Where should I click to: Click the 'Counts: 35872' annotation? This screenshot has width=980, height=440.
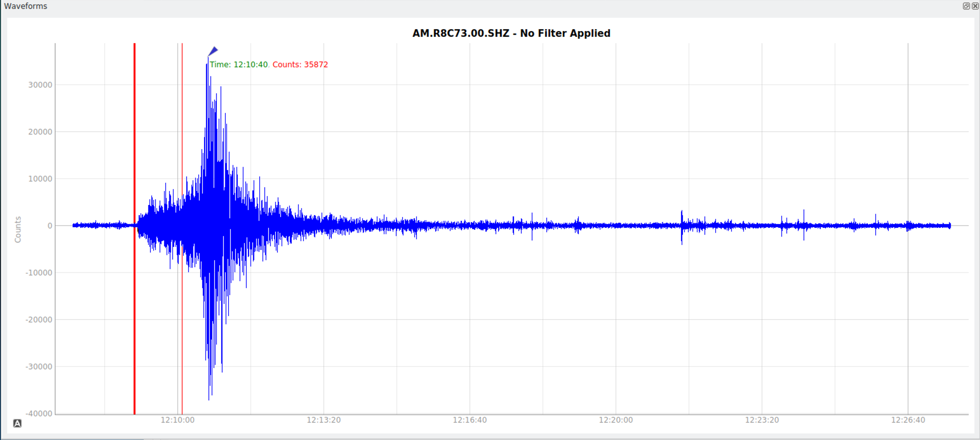(300, 65)
